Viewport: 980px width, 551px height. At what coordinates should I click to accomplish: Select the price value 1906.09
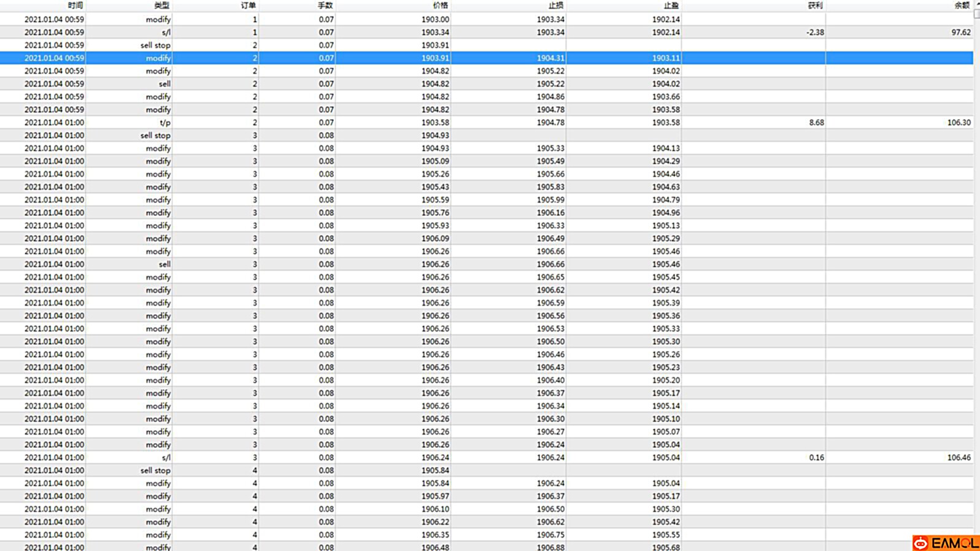[435, 239]
